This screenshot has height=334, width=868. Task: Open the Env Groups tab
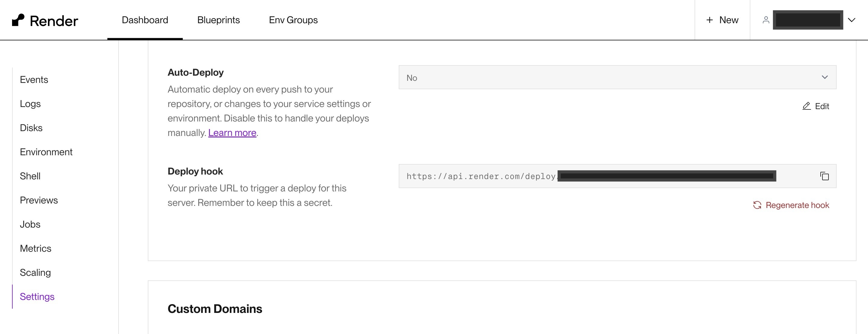coord(293,20)
